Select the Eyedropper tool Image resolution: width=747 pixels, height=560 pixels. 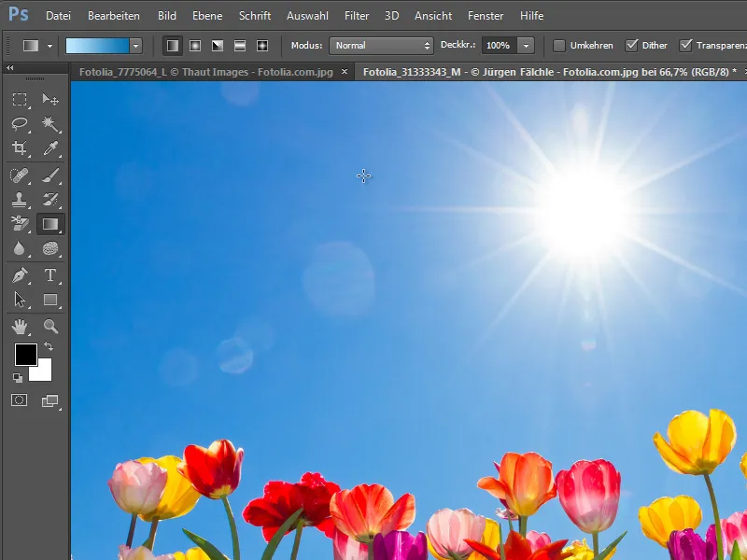click(x=50, y=148)
